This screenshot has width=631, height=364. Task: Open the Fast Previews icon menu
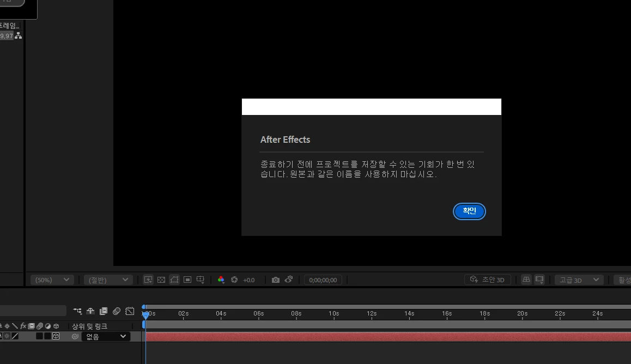point(148,280)
